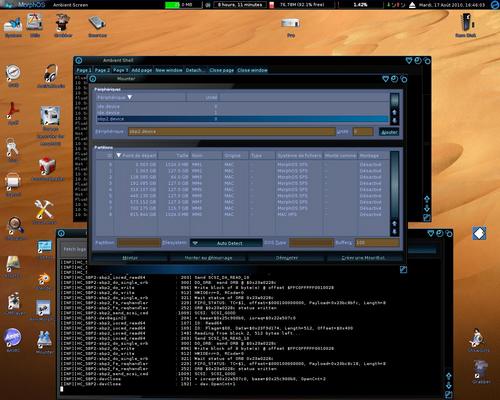Screen dimensions: 500x400
Task: Click the Ajouter button
Action: click(389, 132)
